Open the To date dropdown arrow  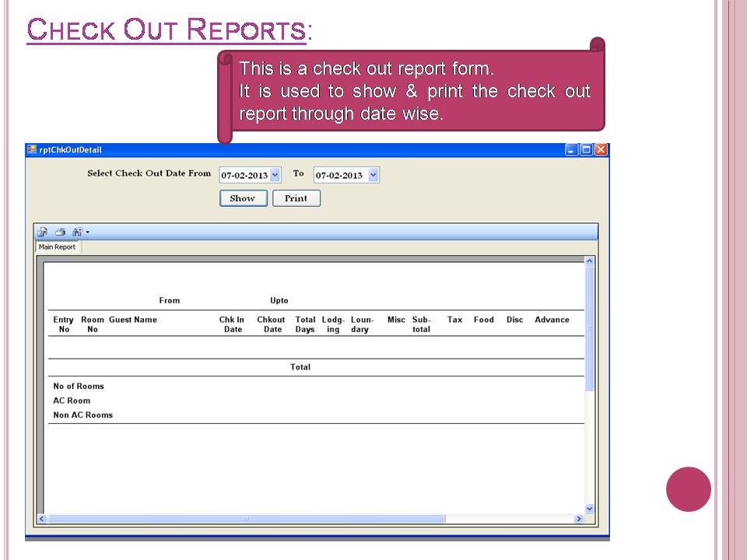click(373, 175)
